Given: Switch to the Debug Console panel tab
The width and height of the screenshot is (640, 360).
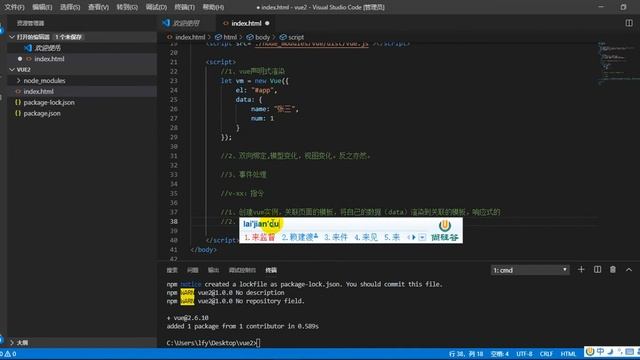Looking at the screenshot, I should [242, 270].
